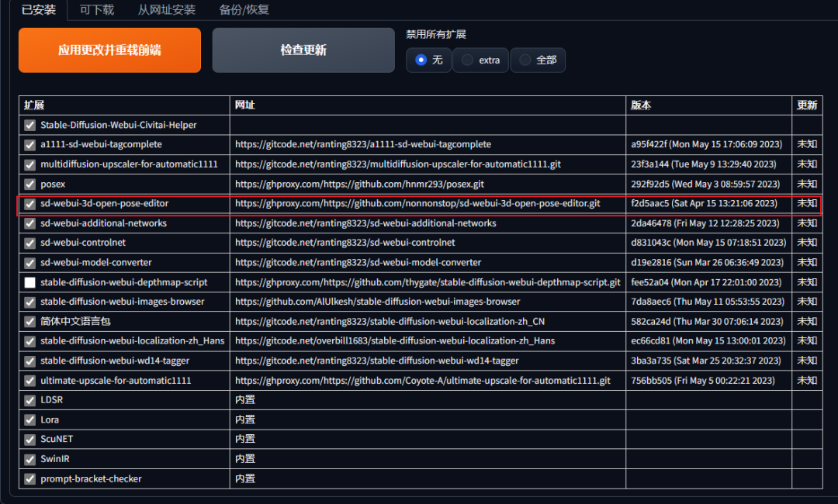Open the webui-wd14-tagger gitcode URL

377,361
